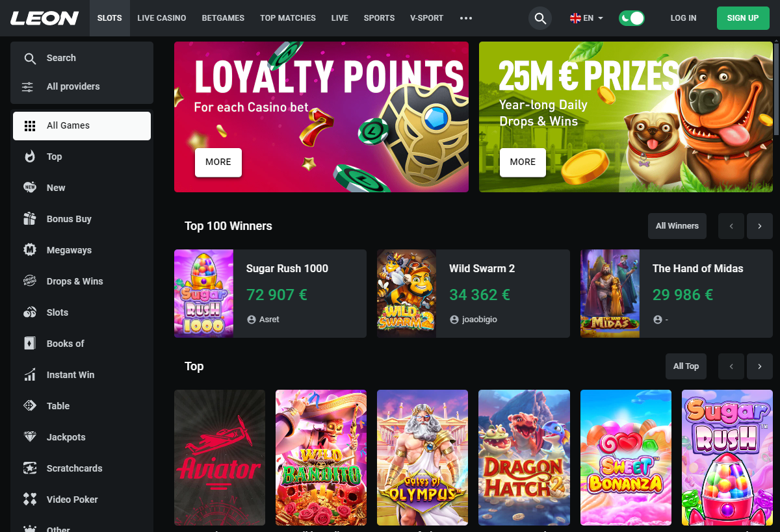Open the Sports tab in navigation
780x532 pixels.
click(x=379, y=18)
